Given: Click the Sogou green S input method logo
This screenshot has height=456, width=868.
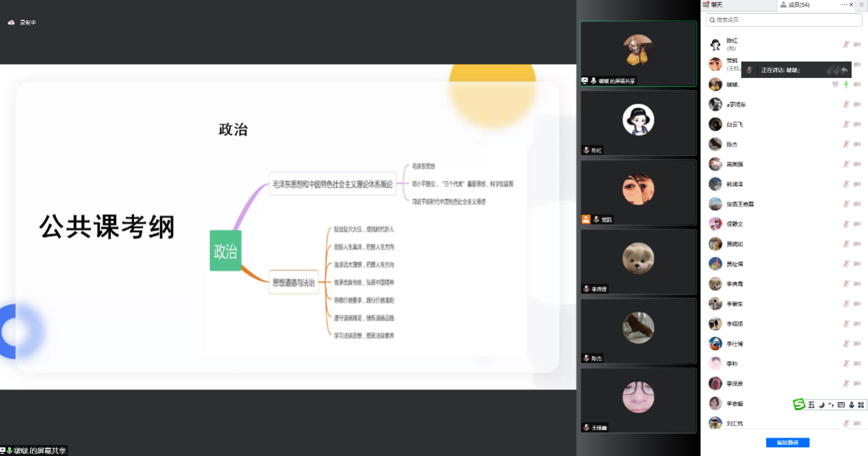Looking at the screenshot, I should [x=799, y=405].
